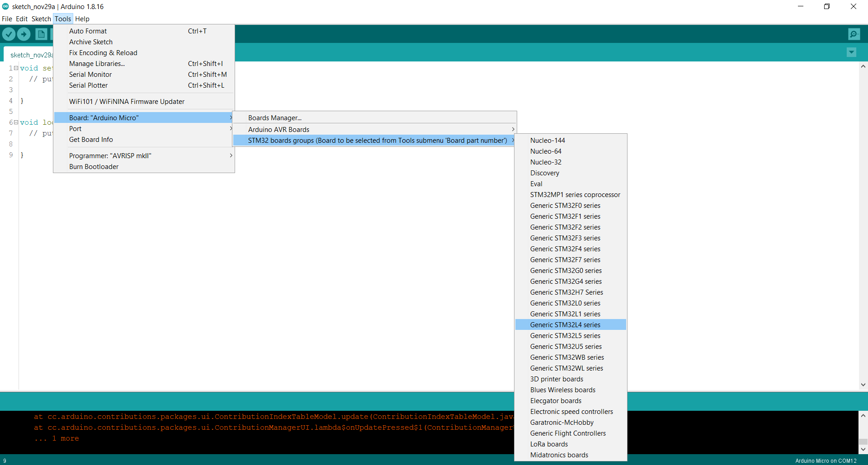Open the tab options dropdown arrow
This screenshot has height=465, width=868.
pyautogui.click(x=851, y=52)
